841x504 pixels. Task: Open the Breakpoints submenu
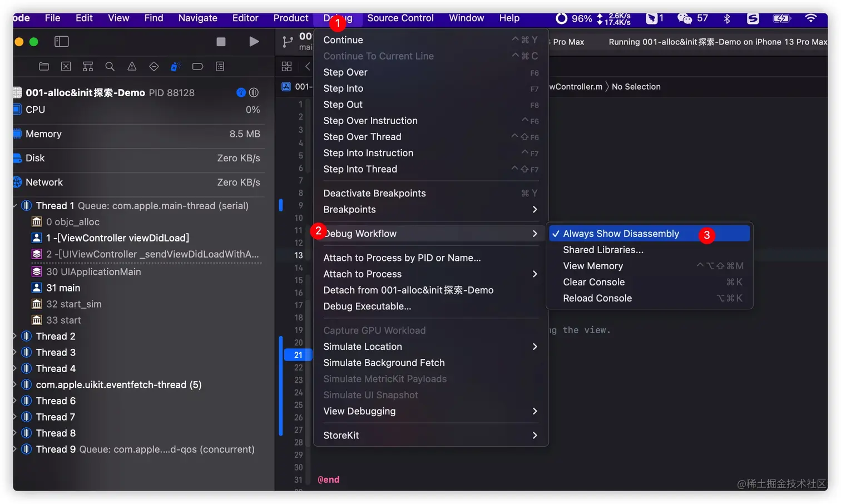click(431, 209)
